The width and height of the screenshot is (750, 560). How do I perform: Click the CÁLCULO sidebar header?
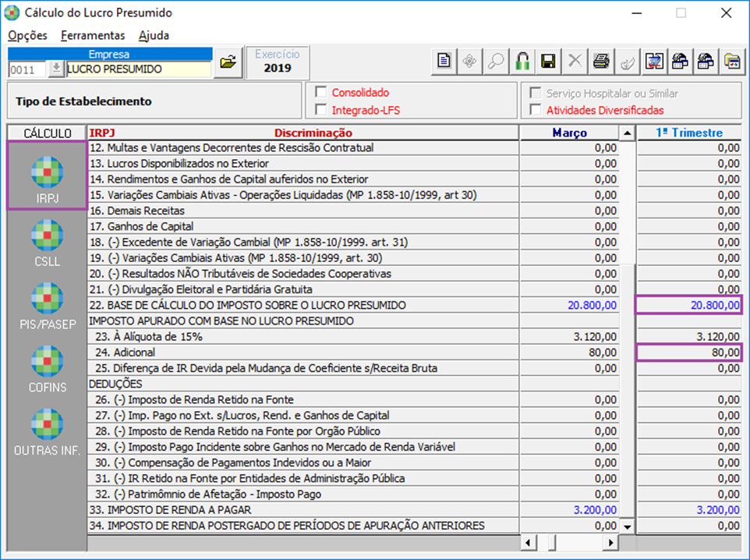47,133
